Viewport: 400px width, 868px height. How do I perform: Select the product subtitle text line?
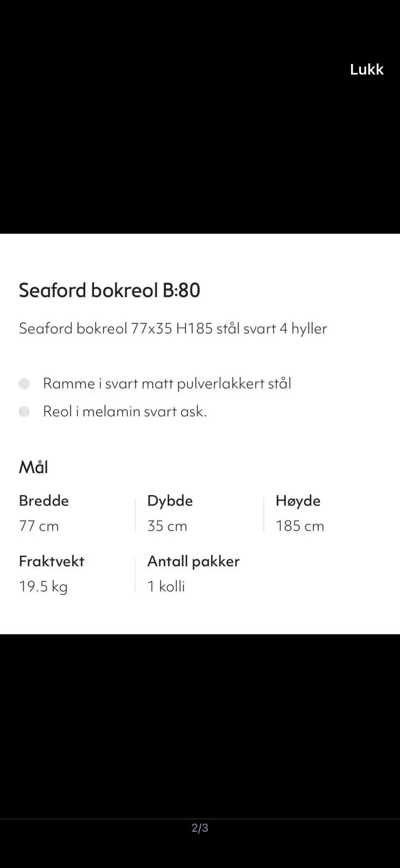tap(173, 329)
